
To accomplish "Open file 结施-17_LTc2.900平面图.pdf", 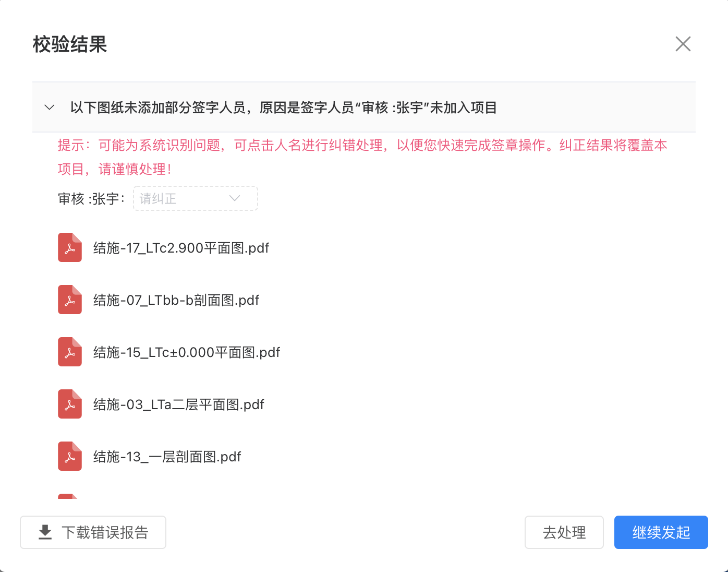I will (x=181, y=248).
